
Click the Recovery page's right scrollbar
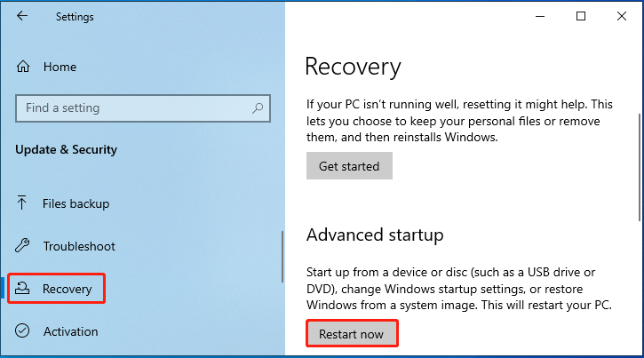640,168
